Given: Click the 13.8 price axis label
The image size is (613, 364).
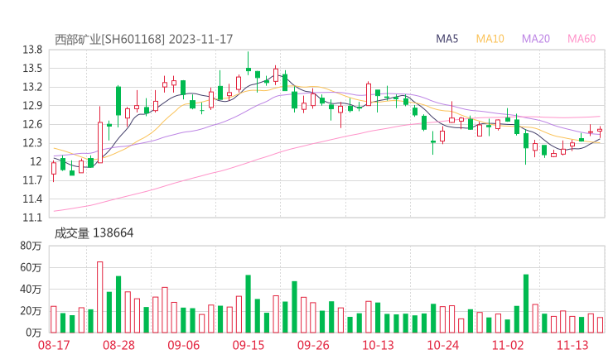Looking at the screenshot, I should (x=33, y=50).
